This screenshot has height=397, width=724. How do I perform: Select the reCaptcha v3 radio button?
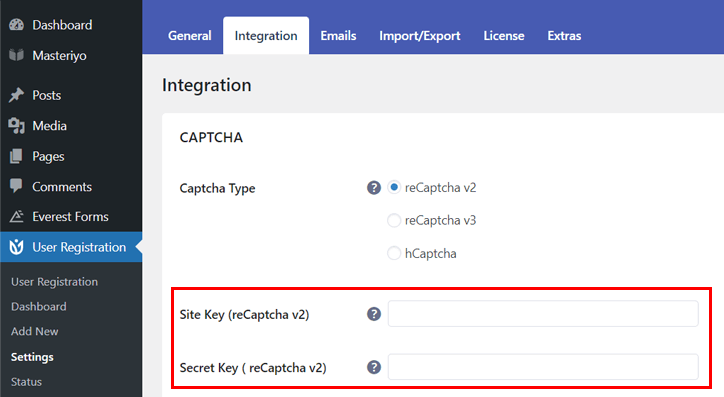tap(394, 221)
